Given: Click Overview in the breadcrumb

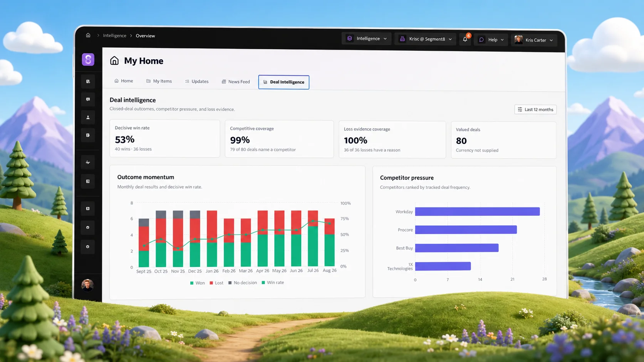Looking at the screenshot, I should [145, 36].
